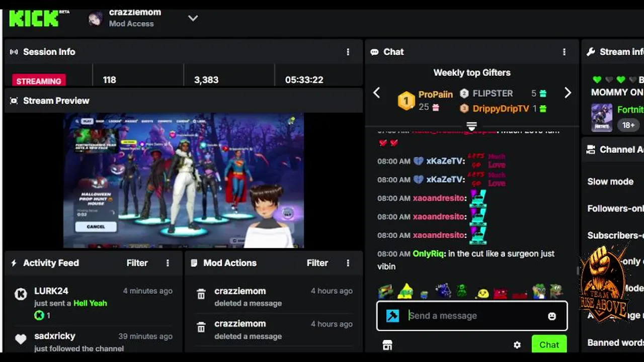Insert the red angry emote
The height and width of the screenshot is (362, 644).
(501, 292)
